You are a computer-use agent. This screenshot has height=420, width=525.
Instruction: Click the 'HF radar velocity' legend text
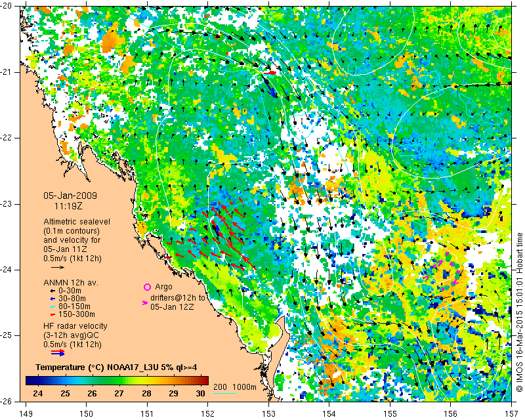[75, 326]
